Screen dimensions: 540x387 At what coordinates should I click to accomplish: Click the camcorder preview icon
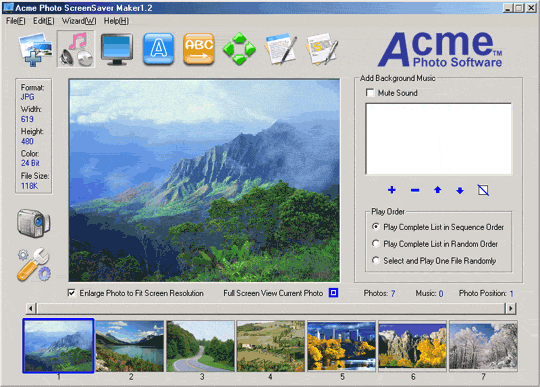33,223
